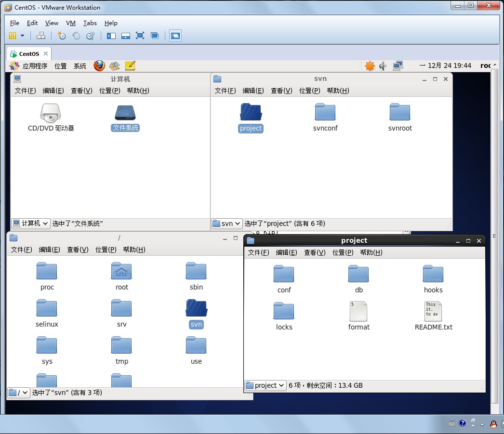Open the 位置 GNOME panel menu
The image size is (504, 434).
[x=60, y=66]
